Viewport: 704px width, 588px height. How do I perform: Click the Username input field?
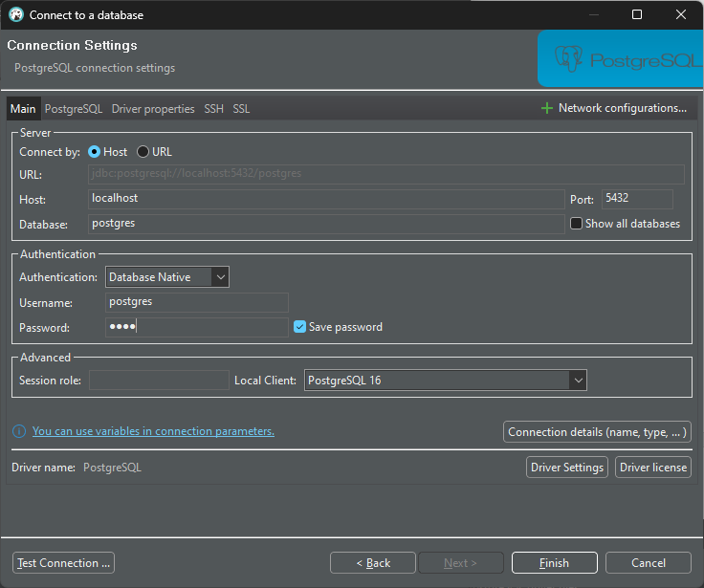pos(197,302)
